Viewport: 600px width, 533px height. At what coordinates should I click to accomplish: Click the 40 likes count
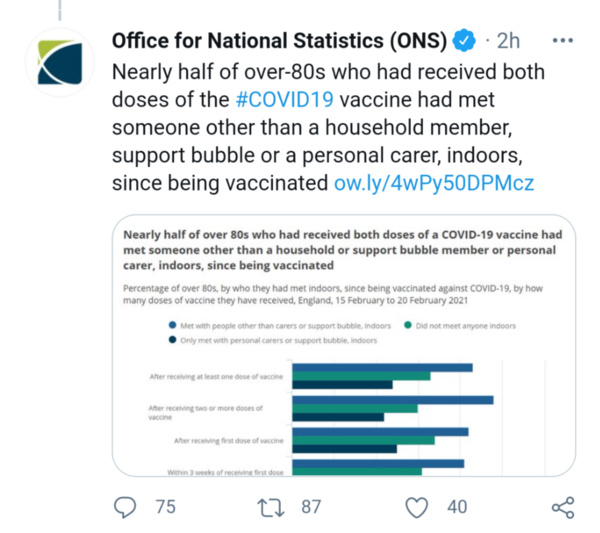(x=457, y=507)
